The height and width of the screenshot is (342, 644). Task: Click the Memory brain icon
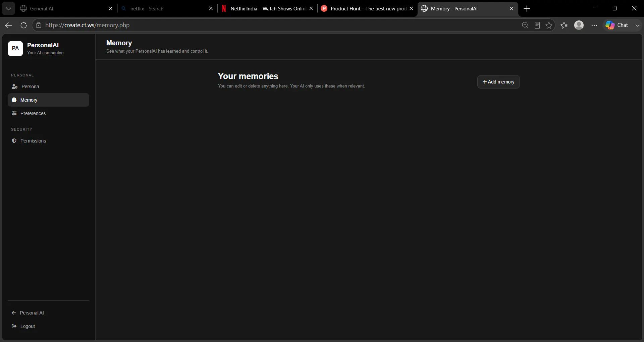[14, 100]
